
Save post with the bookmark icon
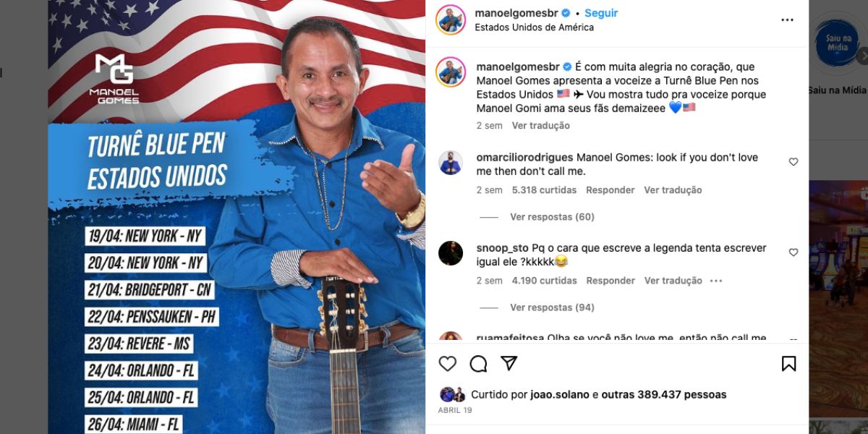point(788,363)
